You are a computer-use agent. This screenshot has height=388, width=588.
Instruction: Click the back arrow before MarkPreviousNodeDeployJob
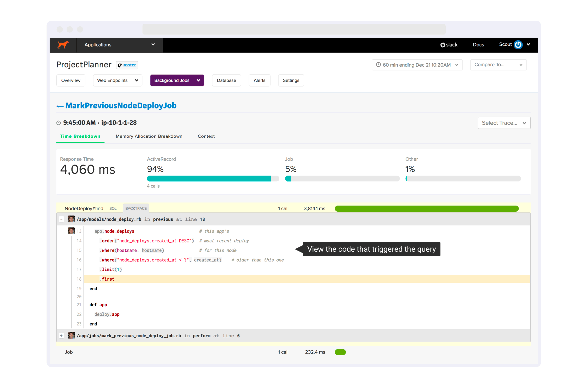pyautogui.click(x=60, y=106)
